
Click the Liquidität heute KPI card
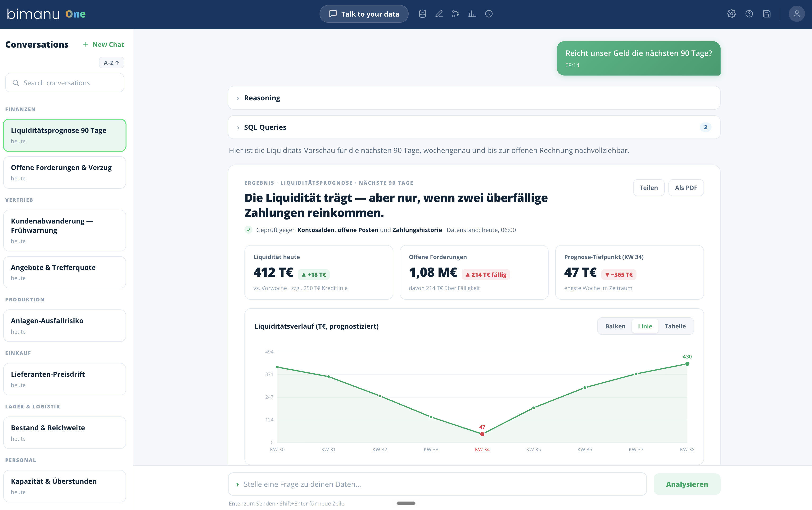319,272
